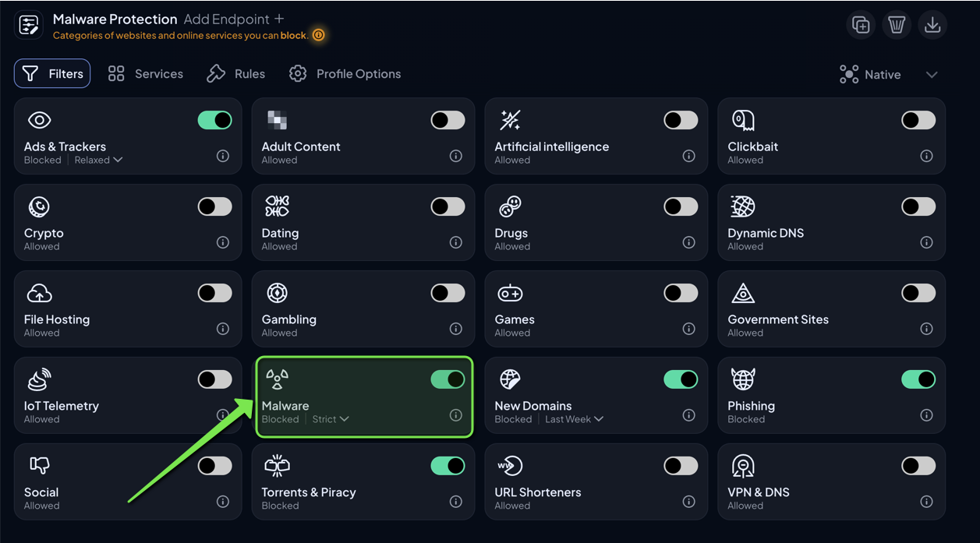Viewport: 980px width, 543px height.
Task: Disable the Ads & Trackers toggle
Action: pos(214,120)
